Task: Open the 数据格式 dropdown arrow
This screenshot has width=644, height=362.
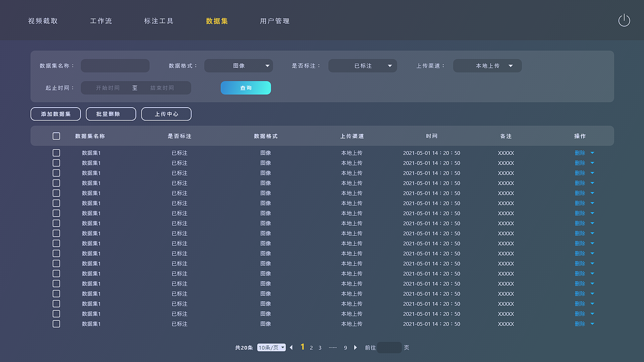Action: [267, 65]
